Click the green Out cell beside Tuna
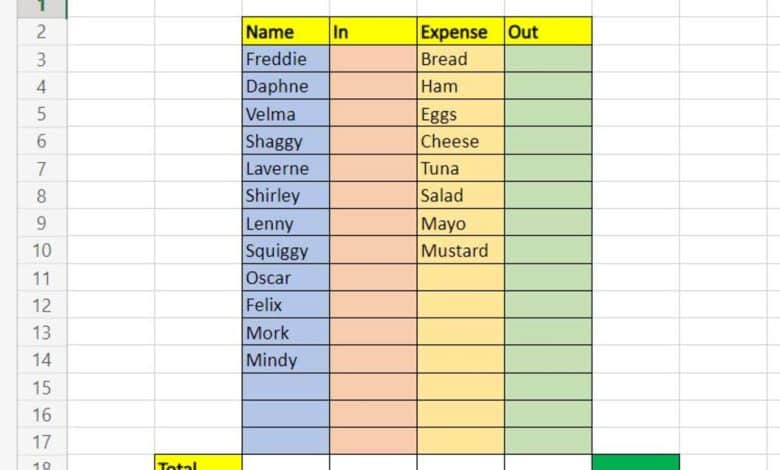 click(547, 168)
